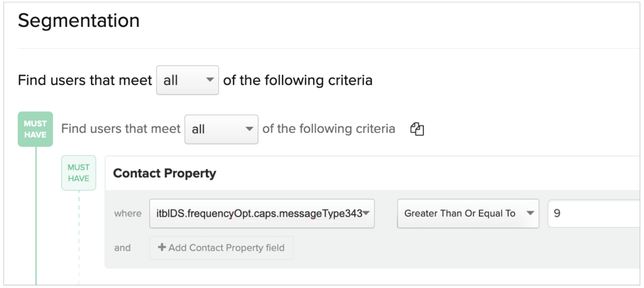Click the plus icon for adding property field
Viewport: 644px width, 288px height.
click(162, 247)
